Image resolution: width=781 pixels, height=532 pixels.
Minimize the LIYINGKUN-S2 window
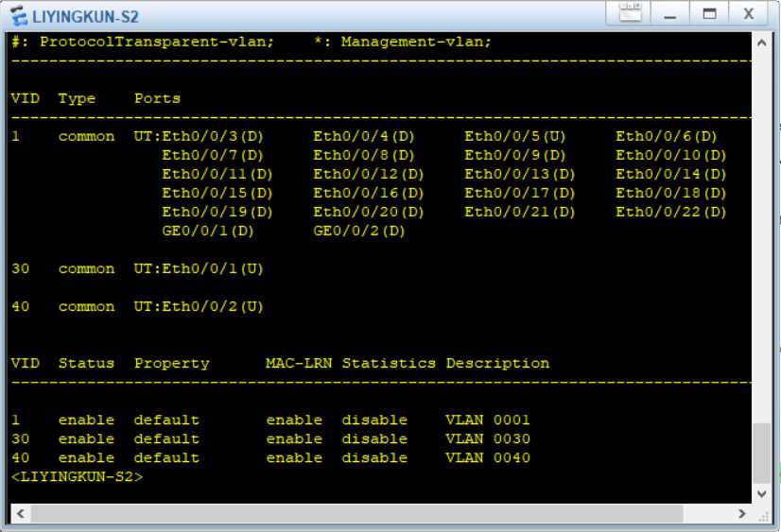pos(670,14)
